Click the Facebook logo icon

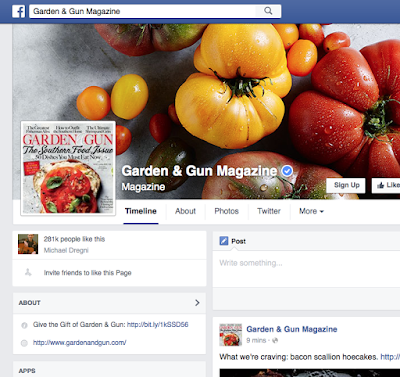tap(19, 11)
